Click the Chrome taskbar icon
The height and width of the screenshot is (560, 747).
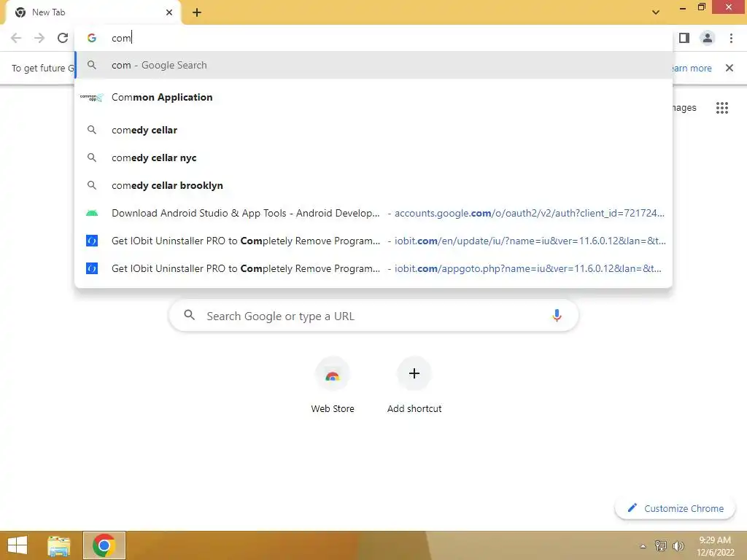[x=104, y=545]
